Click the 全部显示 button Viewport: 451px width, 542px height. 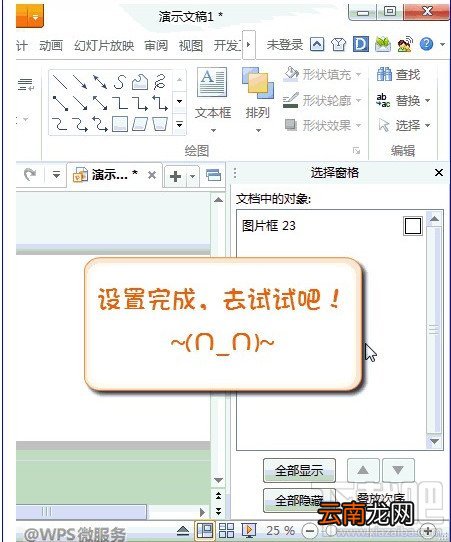pos(299,470)
